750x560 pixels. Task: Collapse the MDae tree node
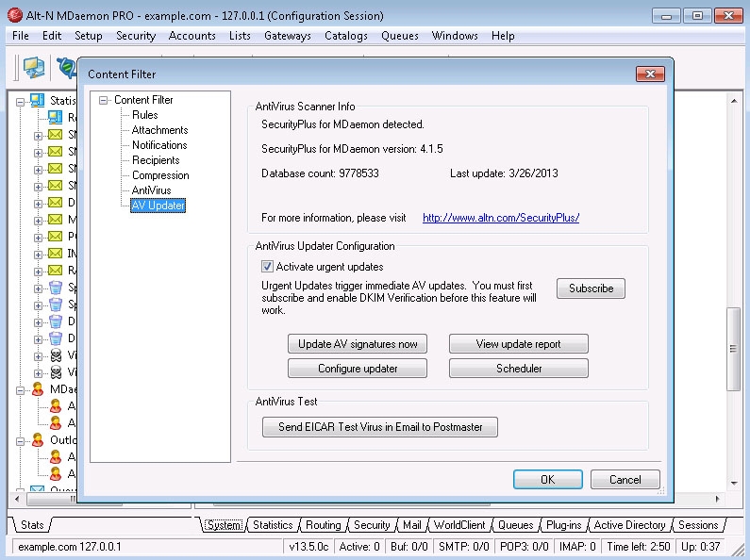(x=20, y=390)
